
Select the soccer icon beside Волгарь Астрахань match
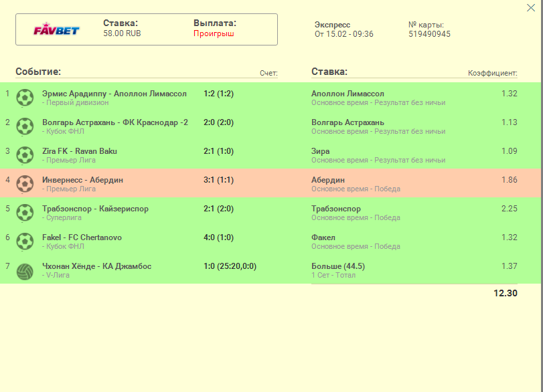coord(25,126)
